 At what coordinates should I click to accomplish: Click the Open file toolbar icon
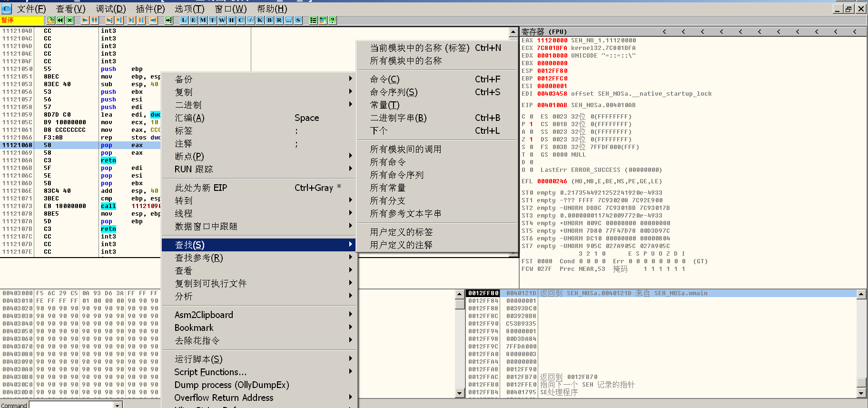(x=50, y=20)
